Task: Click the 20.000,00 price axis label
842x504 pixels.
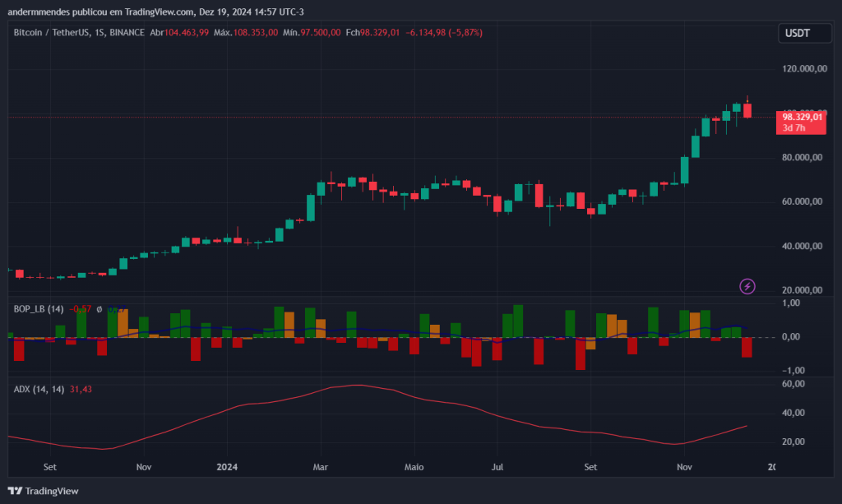Action: pos(803,290)
